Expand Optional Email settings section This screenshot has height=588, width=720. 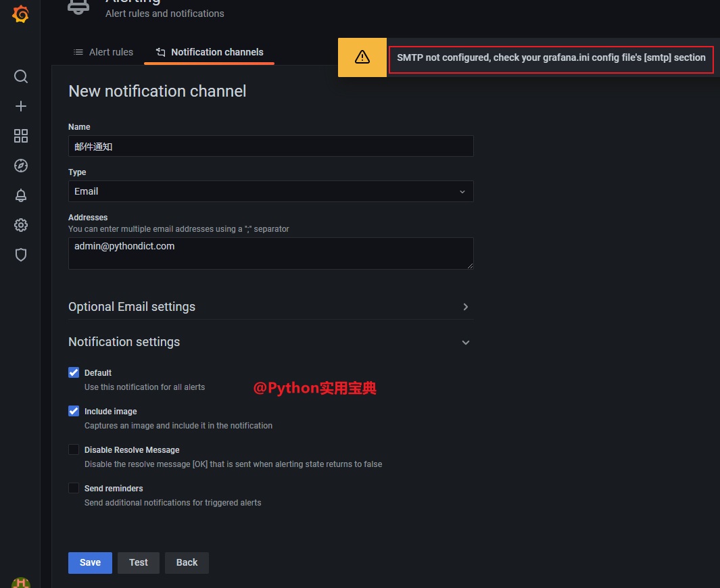pyautogui.click(x=271, y=307)
